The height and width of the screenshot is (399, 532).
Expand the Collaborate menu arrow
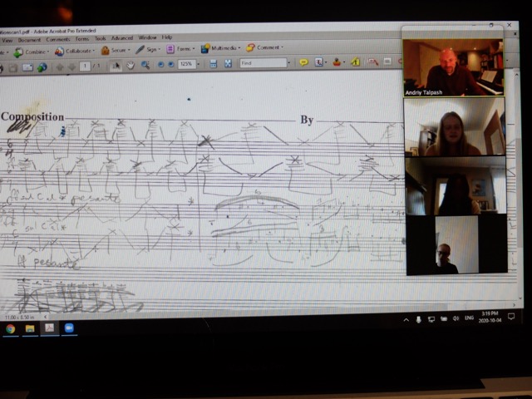click(x=94, y=51)
